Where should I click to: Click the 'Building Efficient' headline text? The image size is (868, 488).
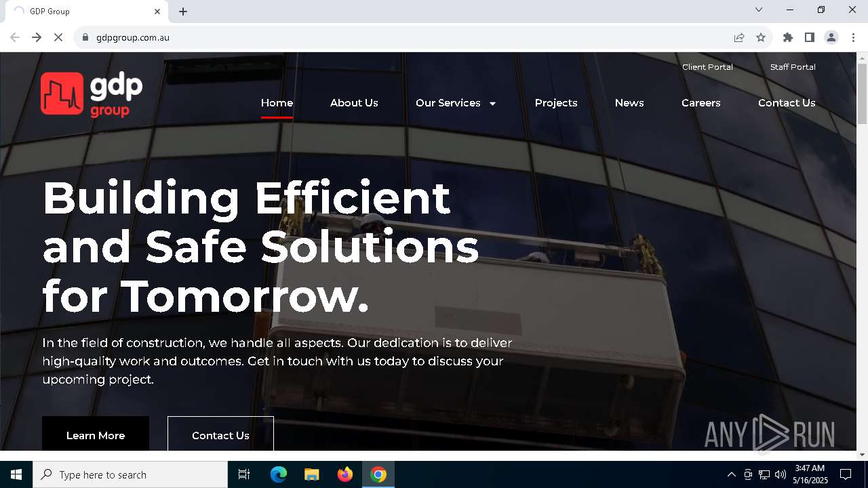[246, 198]
